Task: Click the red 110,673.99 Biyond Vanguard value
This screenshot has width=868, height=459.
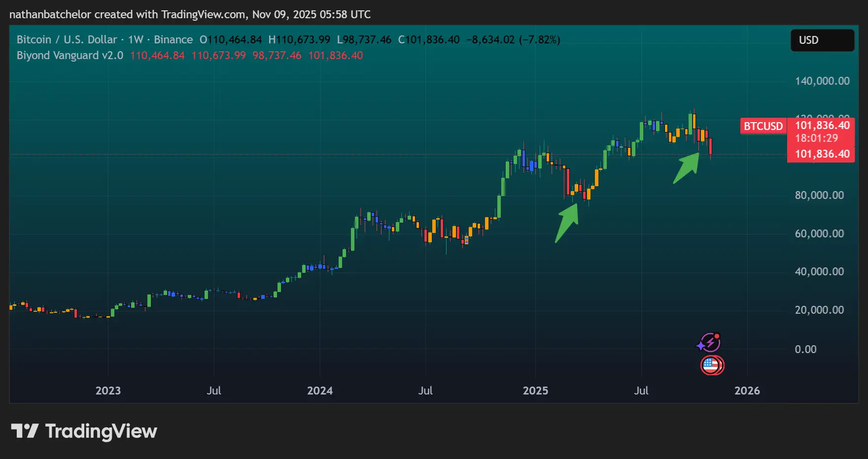Action: pyautogui.click(x=218, y=56)
